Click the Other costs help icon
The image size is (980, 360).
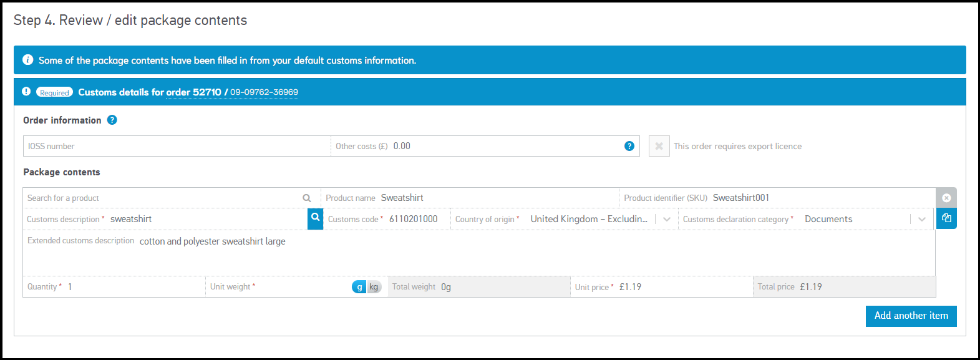click(629, 146)
